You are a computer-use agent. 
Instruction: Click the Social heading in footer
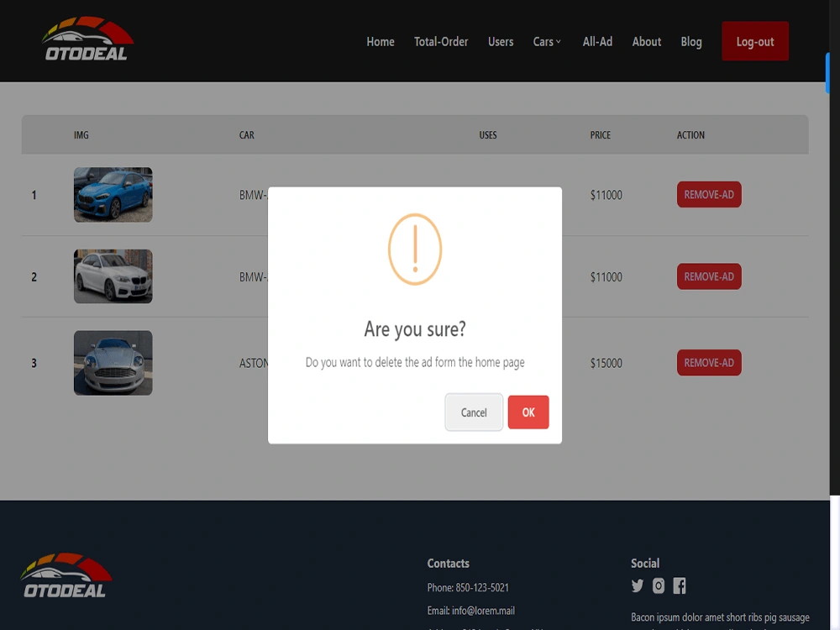click(x=644, y=563)
